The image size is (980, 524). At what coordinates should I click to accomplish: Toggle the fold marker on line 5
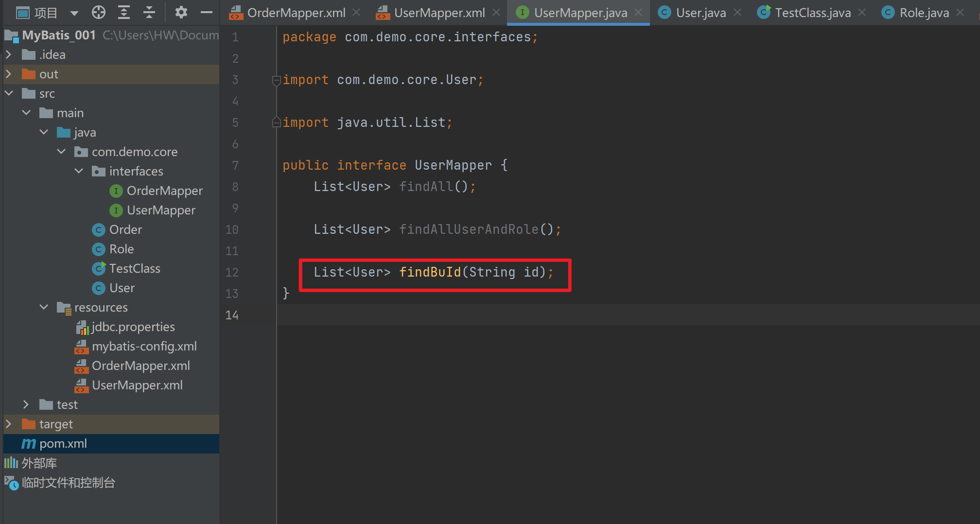(x=276, y=122)
